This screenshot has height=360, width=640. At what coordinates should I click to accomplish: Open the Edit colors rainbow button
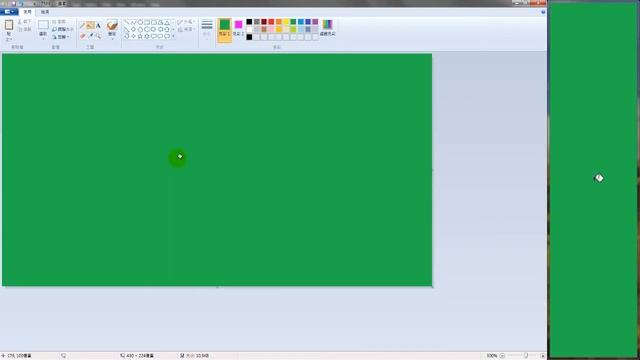(327, 28)
